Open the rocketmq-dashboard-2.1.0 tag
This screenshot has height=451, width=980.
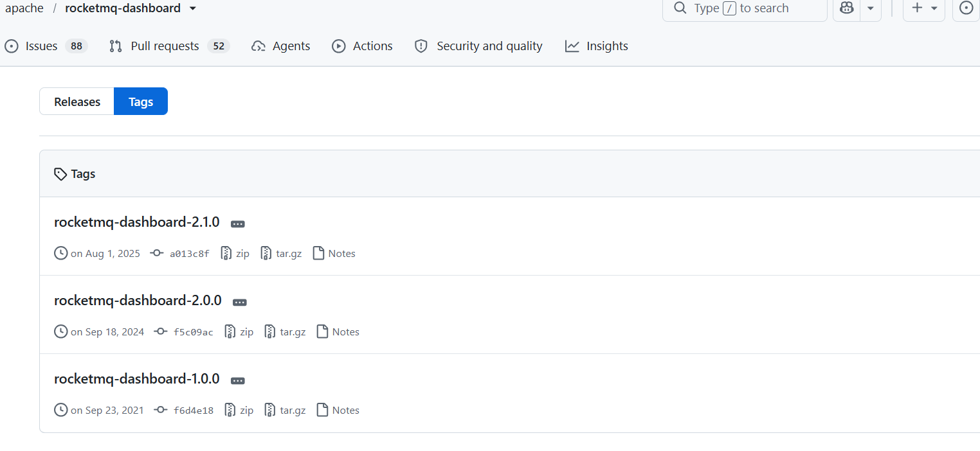[x=137, y=222]
